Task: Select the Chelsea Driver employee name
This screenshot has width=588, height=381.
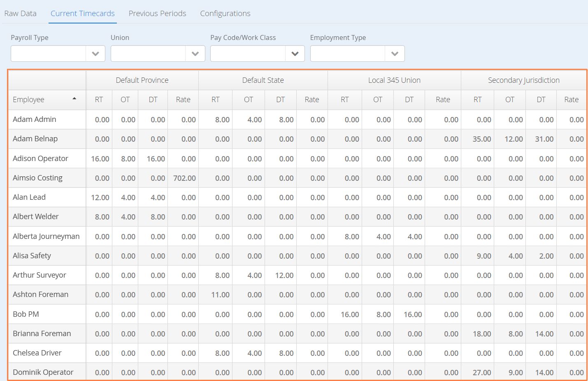Action: pyautogui.click(x=37, y=353)
